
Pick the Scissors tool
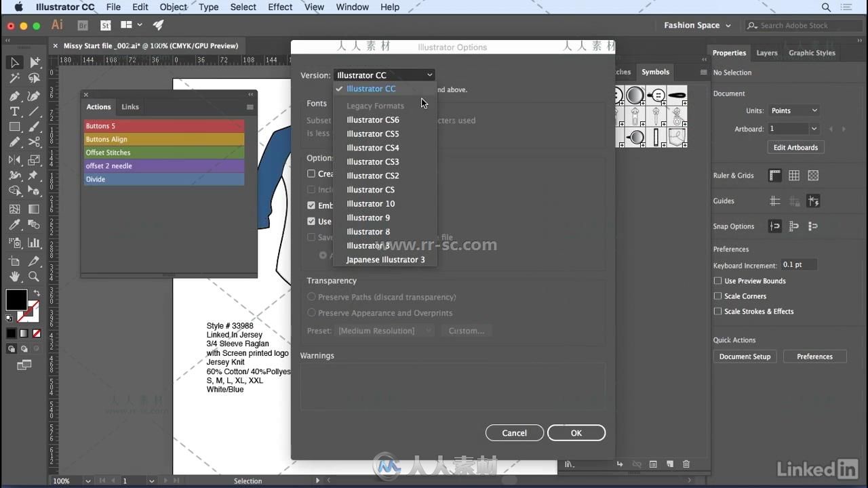coord(34,142)
